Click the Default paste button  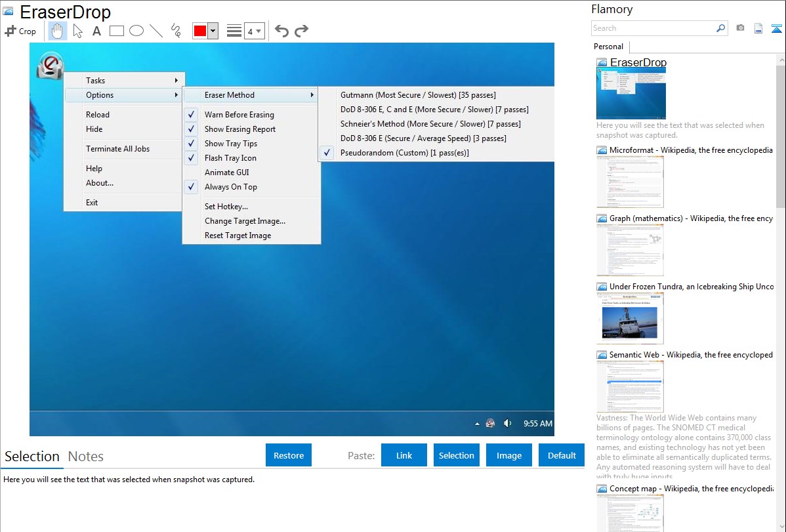click(x=562, y=455)
